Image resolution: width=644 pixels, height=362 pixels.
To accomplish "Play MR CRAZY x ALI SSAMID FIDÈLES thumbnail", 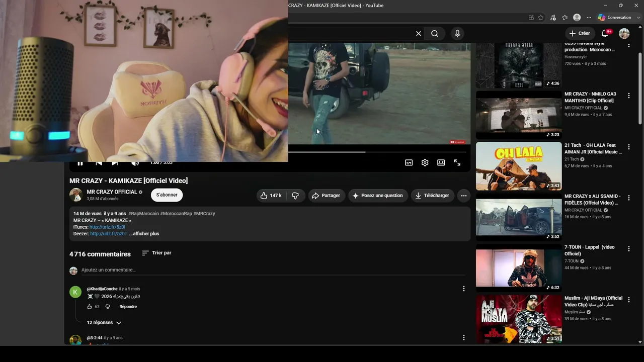I will point(519,217).
